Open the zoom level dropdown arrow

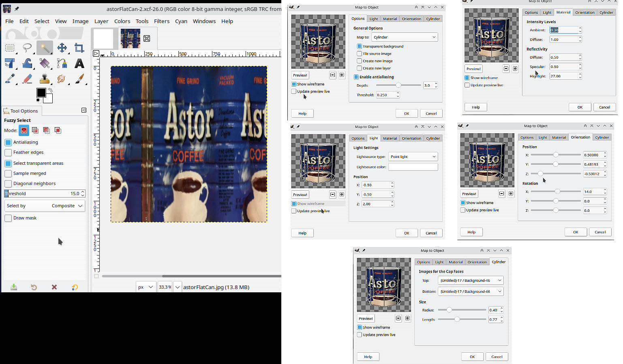coord(178,287)
